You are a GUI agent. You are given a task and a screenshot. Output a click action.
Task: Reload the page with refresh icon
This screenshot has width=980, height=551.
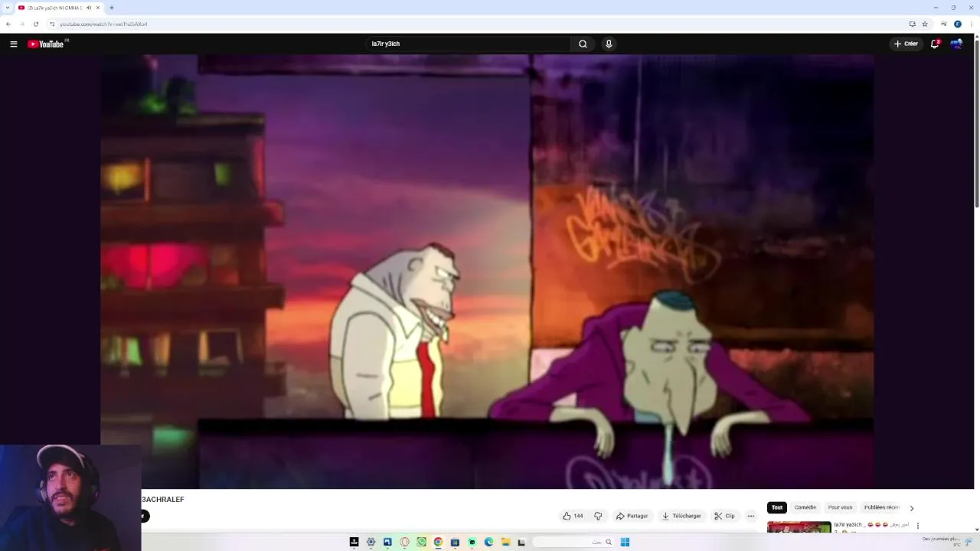coord(35,24)
